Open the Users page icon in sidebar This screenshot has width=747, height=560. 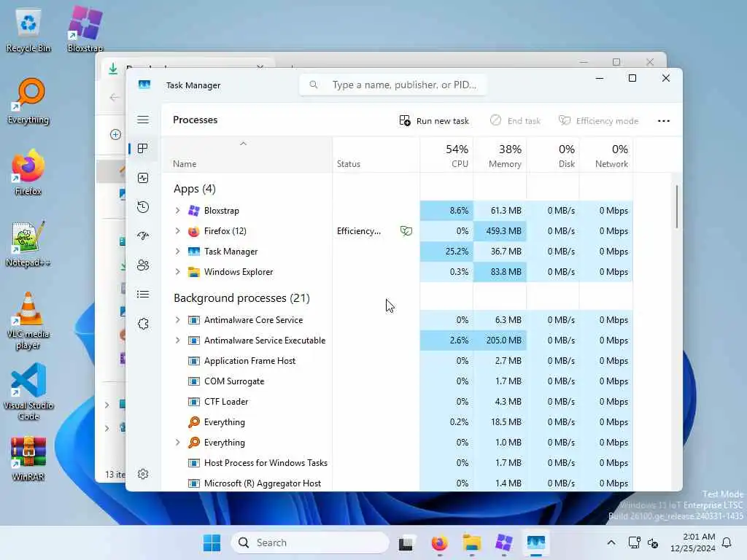pyautogui.click(x=143, y=265)
